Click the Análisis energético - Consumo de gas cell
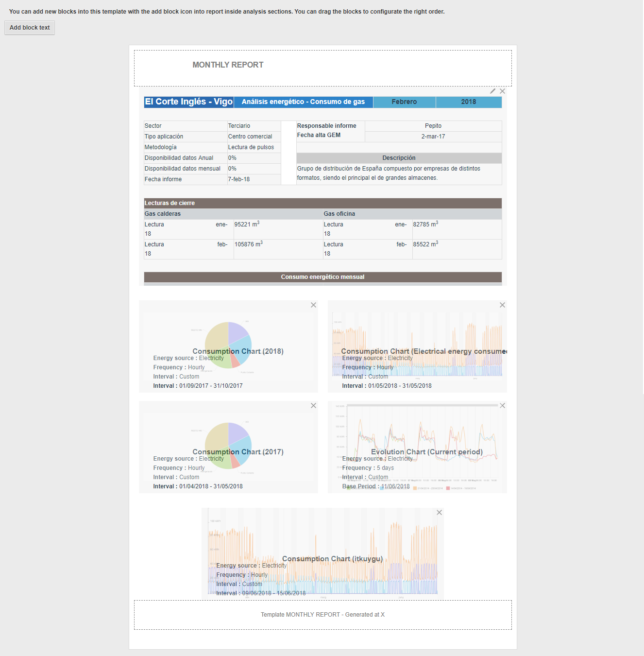 [x=303, y=102]
